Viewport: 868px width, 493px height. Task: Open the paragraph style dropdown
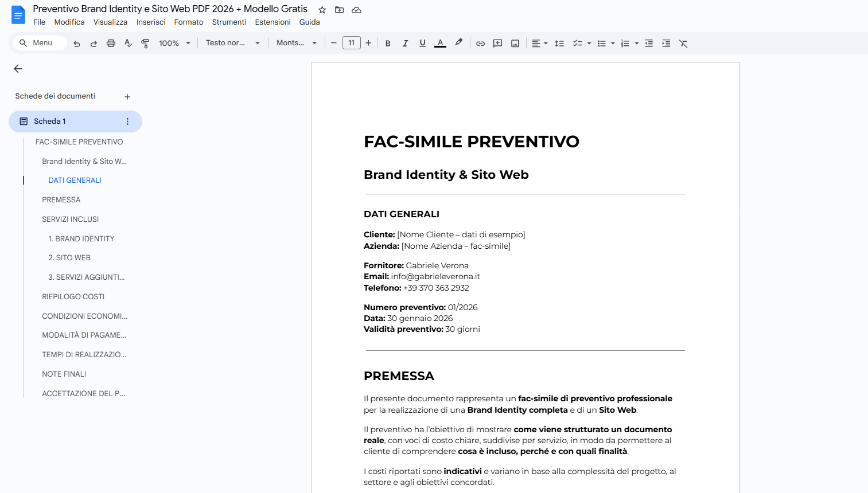coord(232,43)
